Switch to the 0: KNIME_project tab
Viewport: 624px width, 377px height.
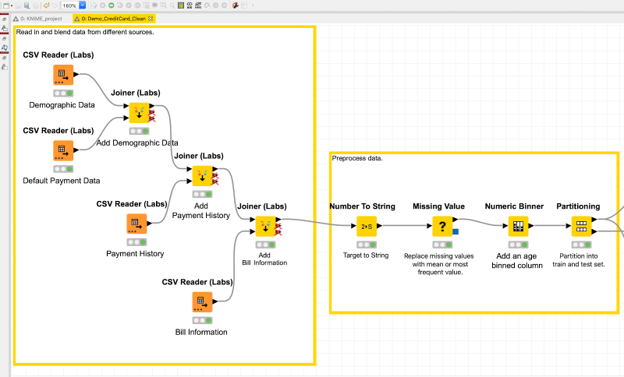[37, 19]
